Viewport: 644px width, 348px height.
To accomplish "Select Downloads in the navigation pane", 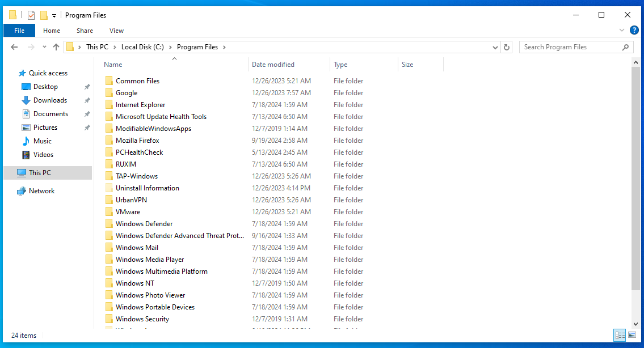I will coord(50,100).
